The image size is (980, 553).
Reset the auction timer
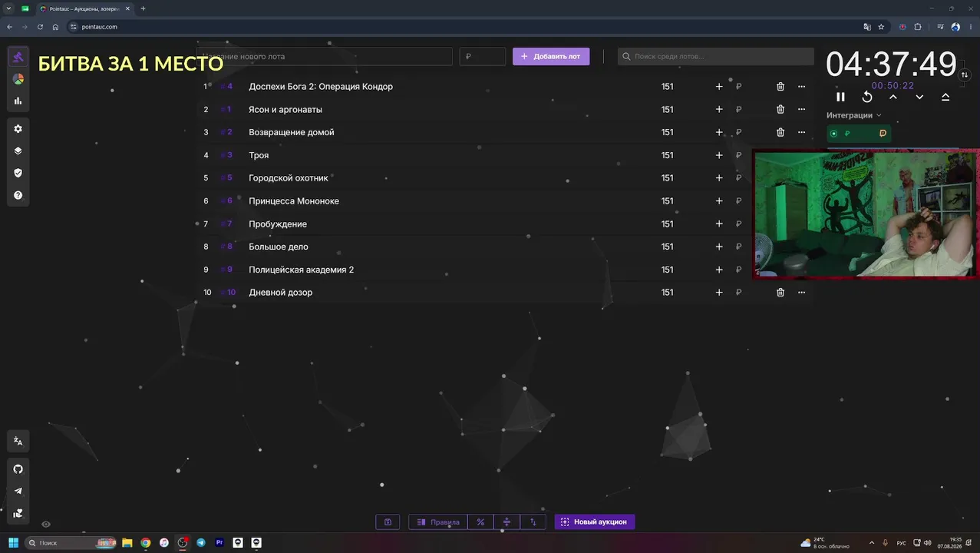[x=867, y=97]
